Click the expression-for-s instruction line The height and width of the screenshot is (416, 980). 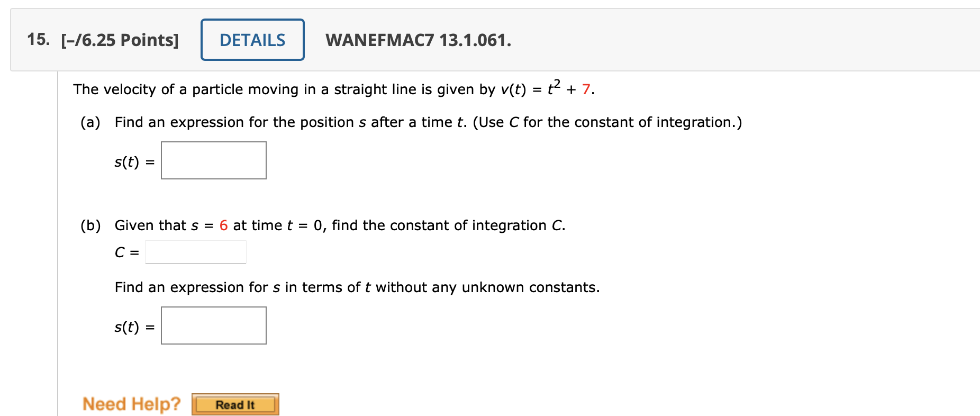357,287
